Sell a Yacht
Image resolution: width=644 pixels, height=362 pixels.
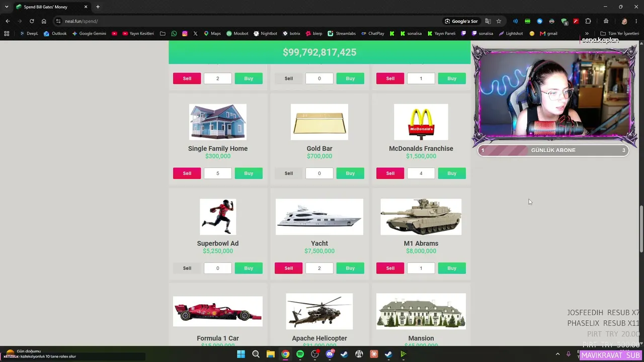click(289, 268)
